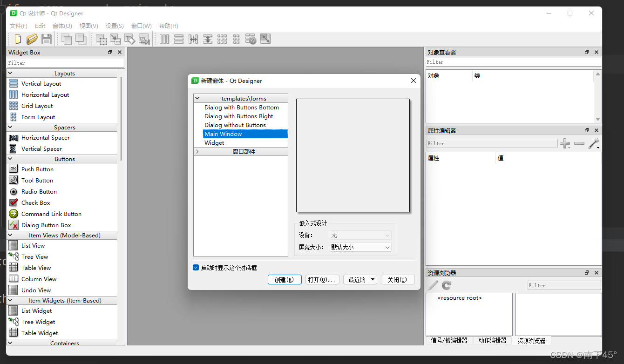Select the Edit Buddies mode icon
Image resolution: width=624 pixels, height=364 pixels.
(129, 39)
